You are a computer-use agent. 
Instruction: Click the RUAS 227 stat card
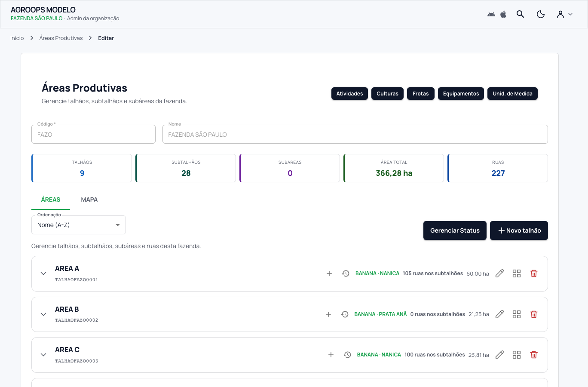[x=498, y=168]
